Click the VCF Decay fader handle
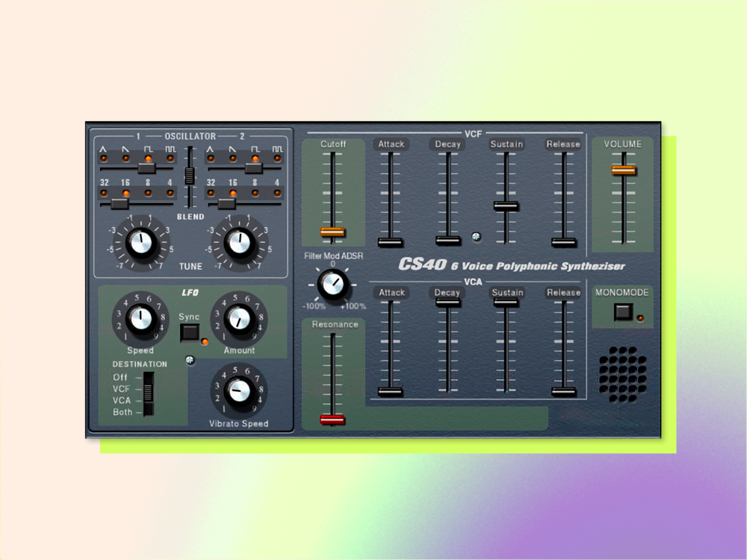The height and width of the screenshot is (560, 747). pyautogui.click(x=448, y=240)
